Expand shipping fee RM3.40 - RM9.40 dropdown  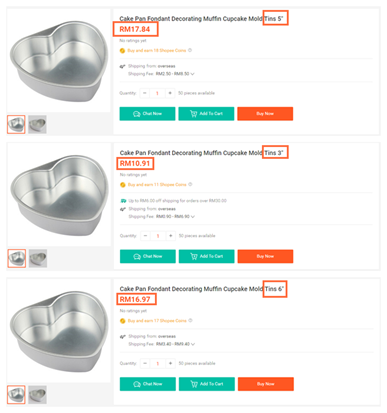[193, 344]
